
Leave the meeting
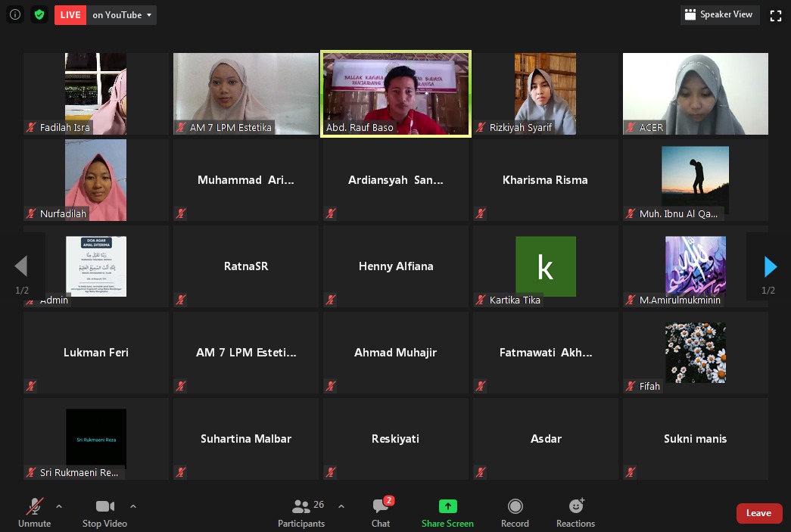point(758,513)
